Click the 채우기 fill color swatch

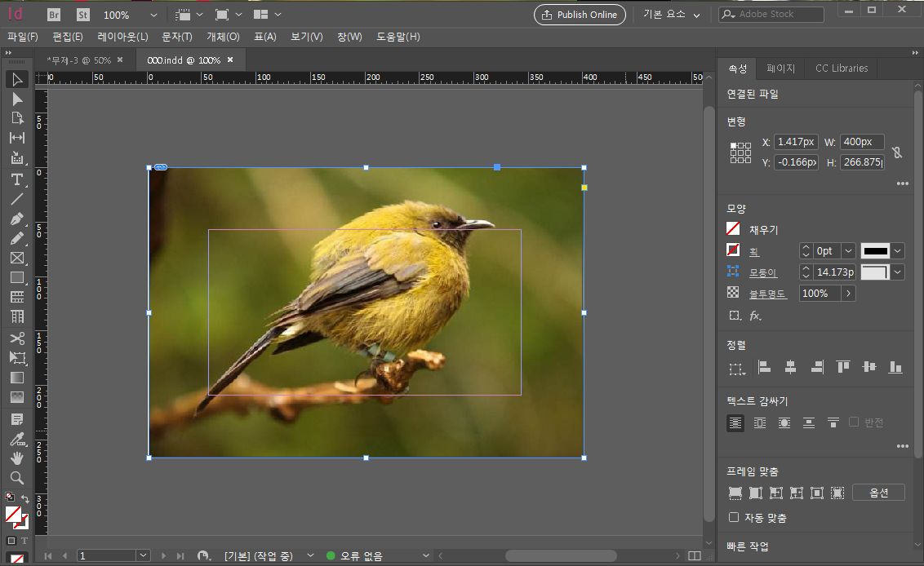point(733,230)
